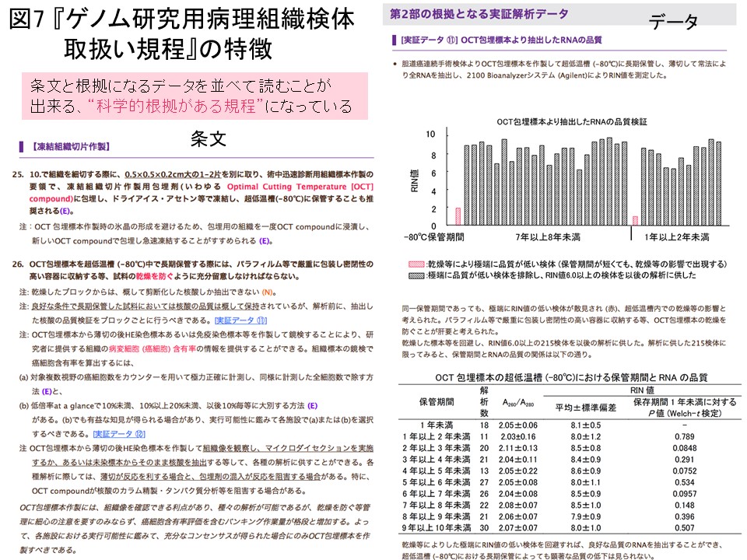
Task: Click the 第2部の根拠となる実証解析データ header
Action: coord(479,14)
